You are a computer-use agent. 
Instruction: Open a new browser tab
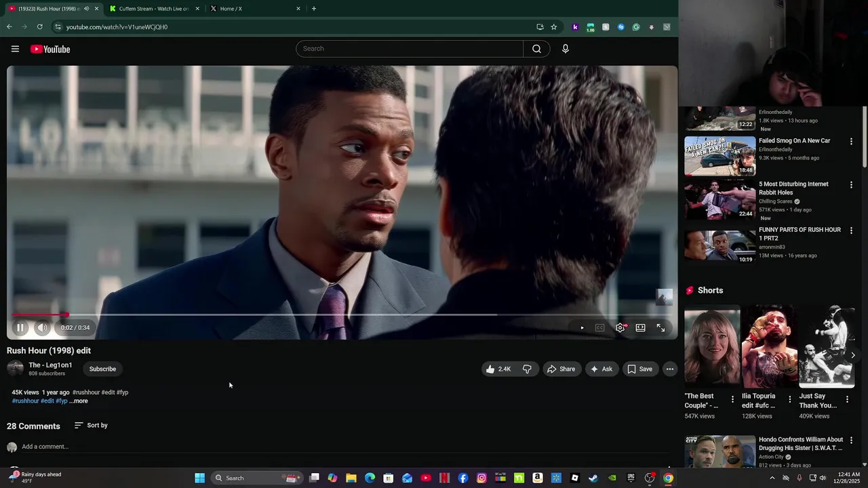[x=313, y=9]
